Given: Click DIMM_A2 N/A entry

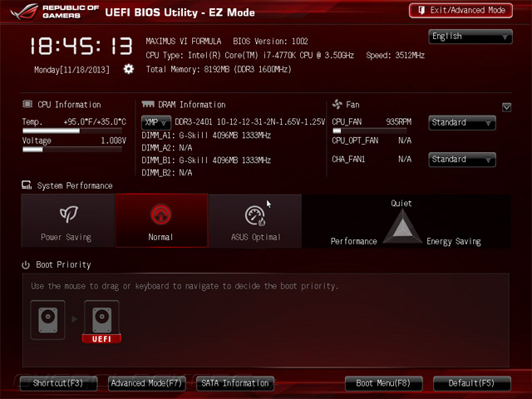Looking at the screenshot, I should pos(167,148).
